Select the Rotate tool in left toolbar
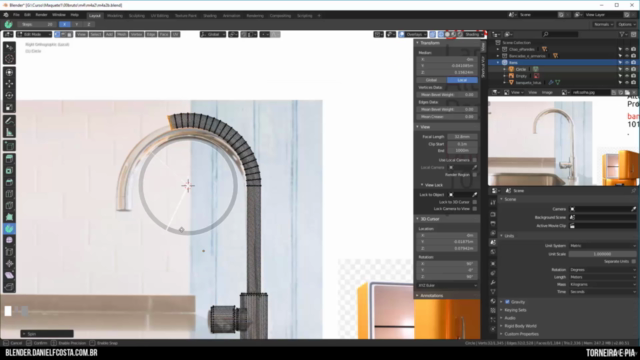The image size is (640, 360). (x=9, y=96)
